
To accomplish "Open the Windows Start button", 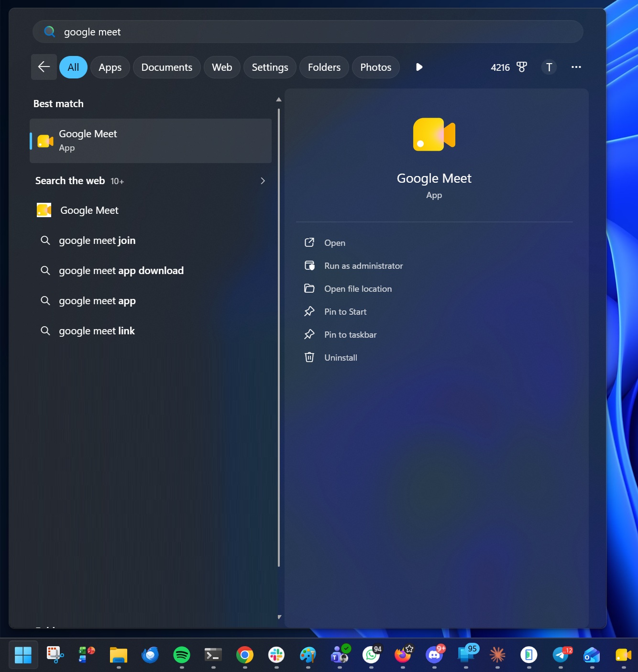I will click(x=23, y=655).
